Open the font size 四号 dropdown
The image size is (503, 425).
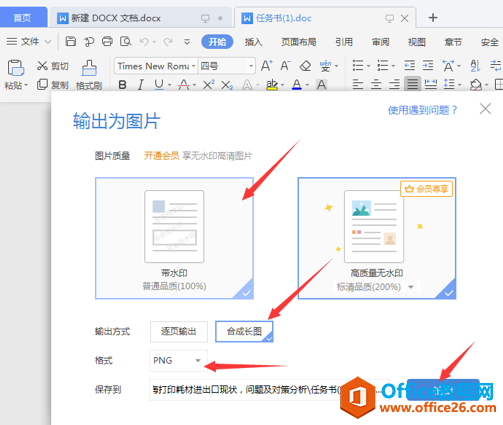pyautogui.click(x=251, y=66)
